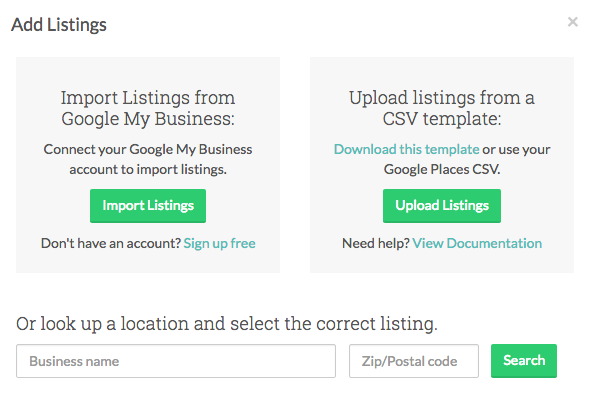Click the 'or use your' text after the template link
589x413 pixels.
516,150
